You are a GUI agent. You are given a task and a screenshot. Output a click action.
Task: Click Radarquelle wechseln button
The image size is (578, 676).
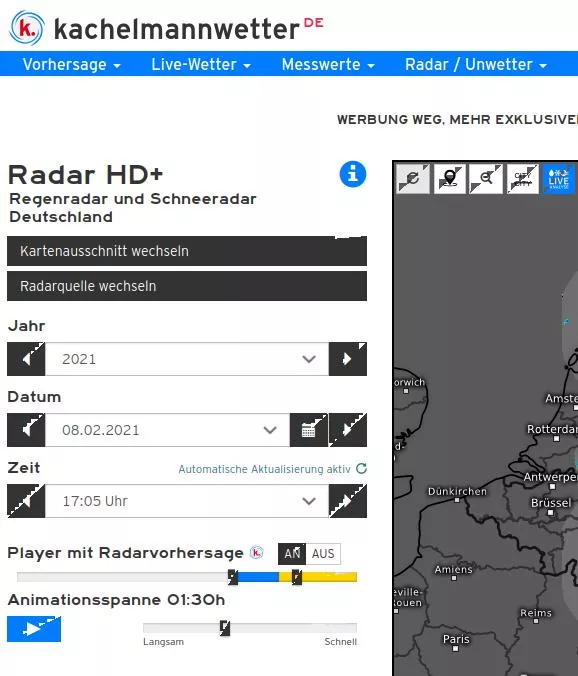187,286
